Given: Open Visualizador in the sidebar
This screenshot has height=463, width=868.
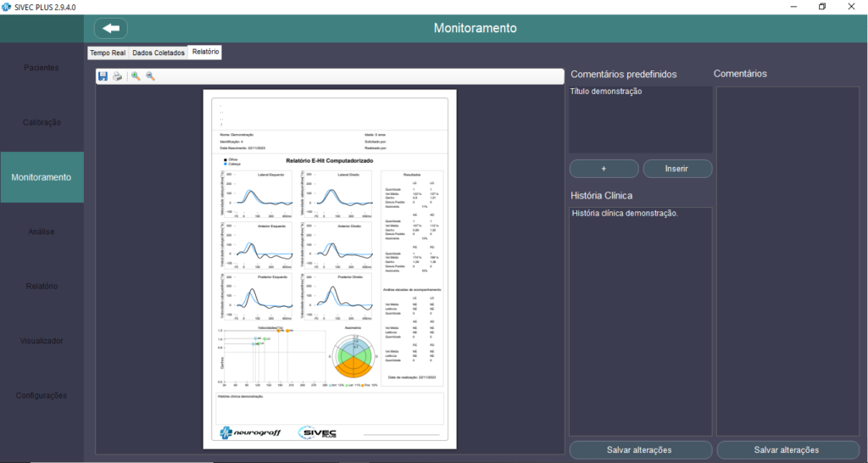Looking at the screenshot, I should click(42, 341).
